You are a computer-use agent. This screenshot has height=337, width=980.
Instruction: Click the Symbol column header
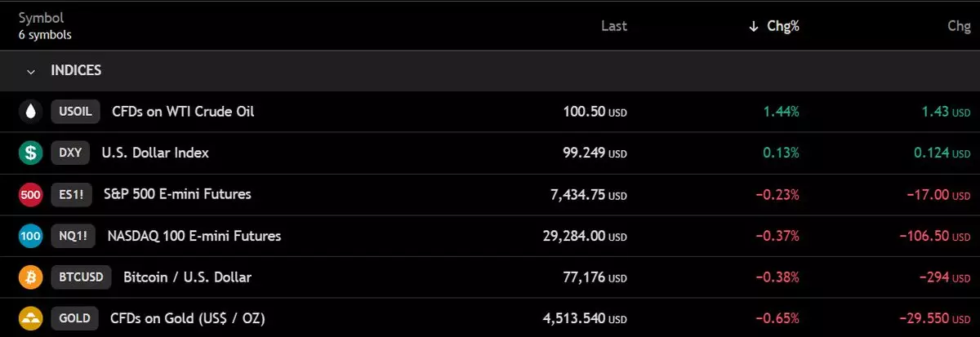tap(41, 18)
